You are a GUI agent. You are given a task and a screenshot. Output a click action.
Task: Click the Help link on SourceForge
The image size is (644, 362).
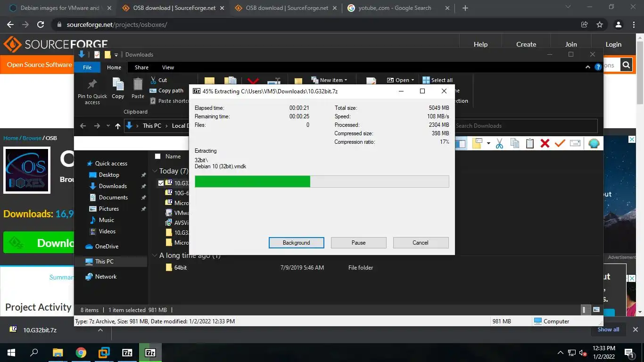[480, 44]
